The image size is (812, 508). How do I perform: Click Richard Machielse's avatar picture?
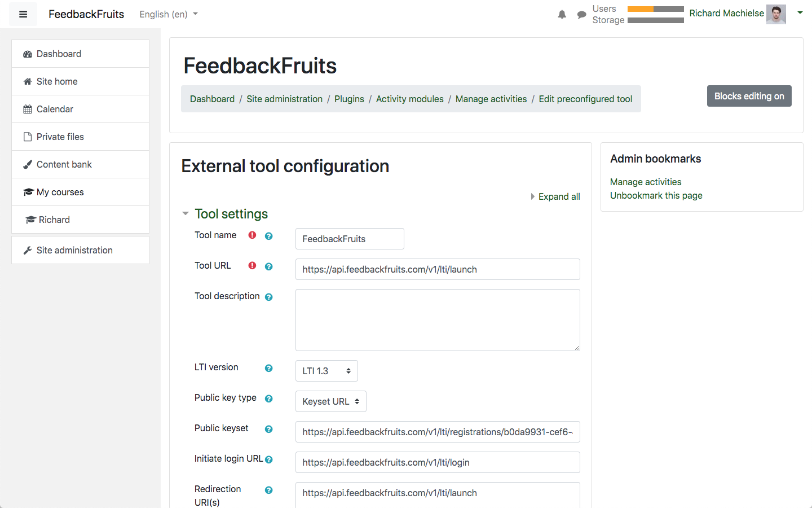coord(776,14)
